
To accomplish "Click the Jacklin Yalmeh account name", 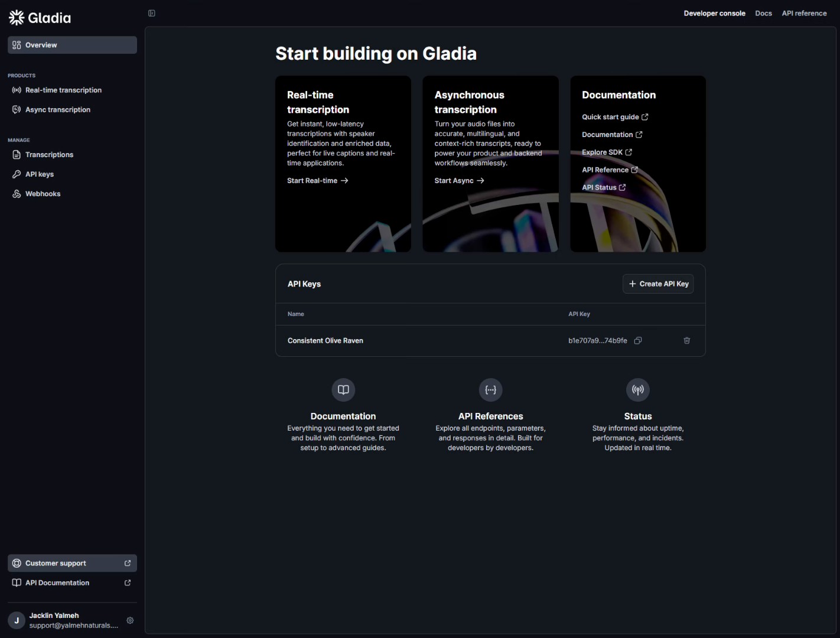I will pos(54,616).
